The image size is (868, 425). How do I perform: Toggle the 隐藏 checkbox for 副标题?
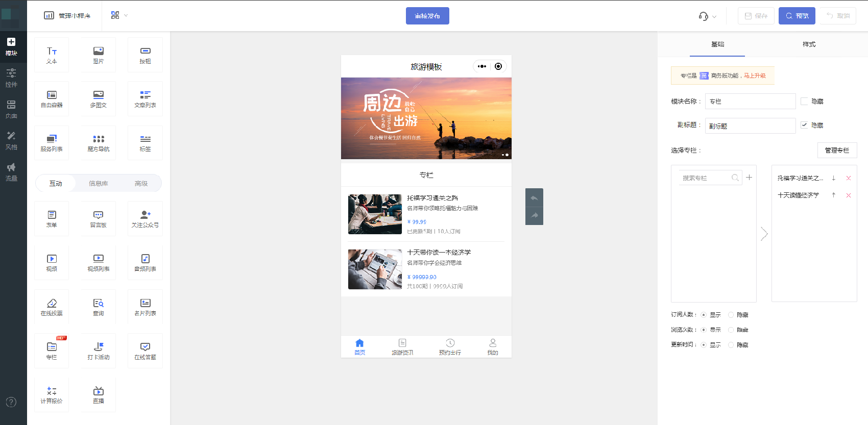coord(804,125)
